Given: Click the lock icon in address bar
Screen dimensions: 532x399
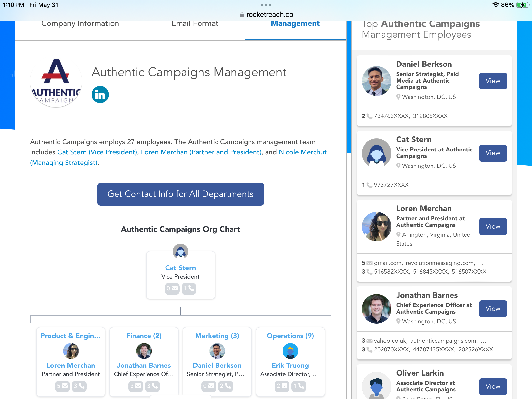Looking at the screenshot, I should [x=242, y=15].
